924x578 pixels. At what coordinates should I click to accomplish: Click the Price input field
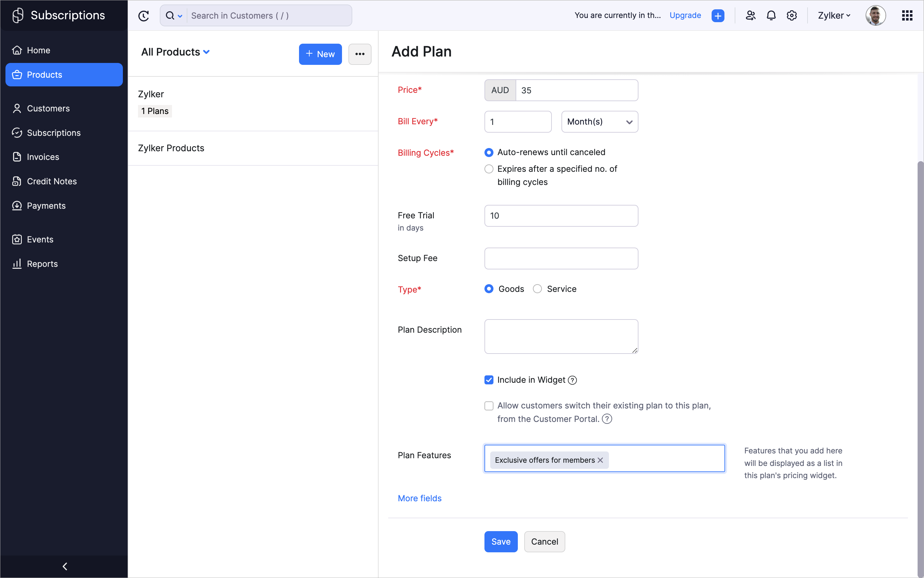tap(577, 90)
